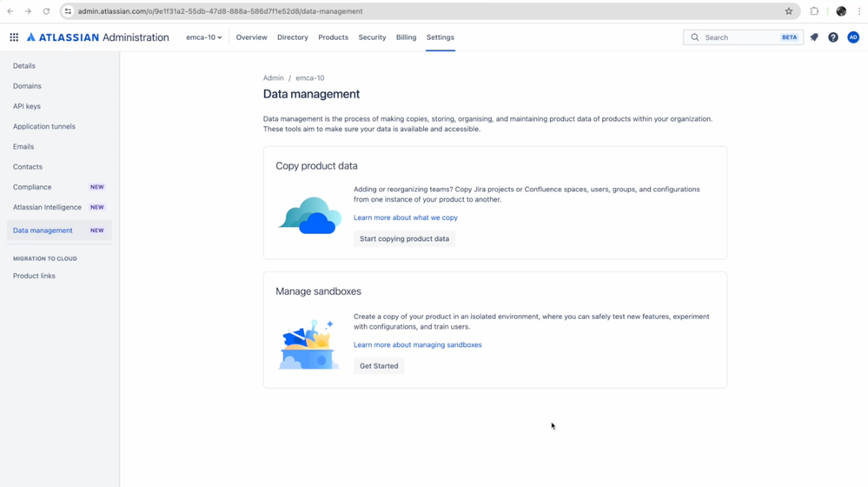The height and width of the screenshot is (487, 868).
Task: Open the AD account avatar
Action: [853, 37]
